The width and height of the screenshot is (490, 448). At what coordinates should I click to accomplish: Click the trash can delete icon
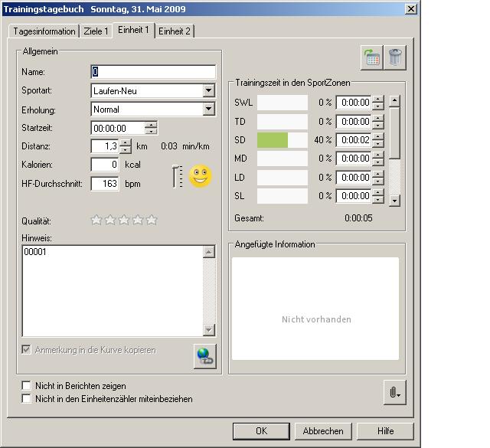click(x=395, y=57)
